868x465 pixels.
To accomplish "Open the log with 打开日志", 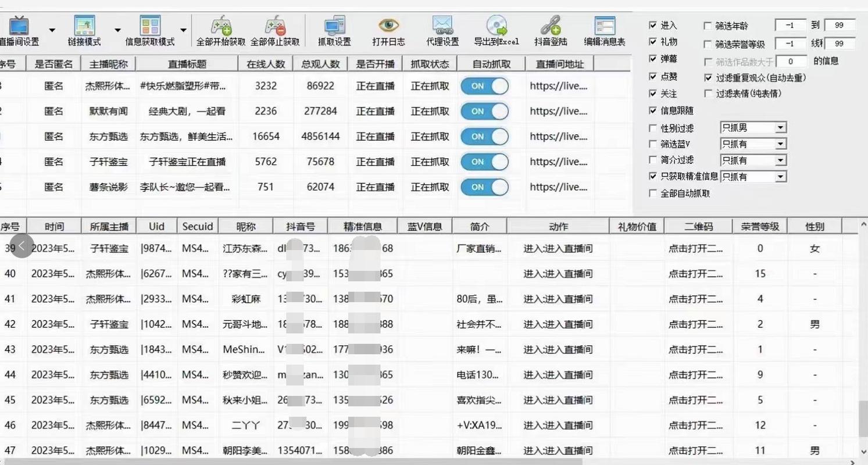I will [388, 31].
